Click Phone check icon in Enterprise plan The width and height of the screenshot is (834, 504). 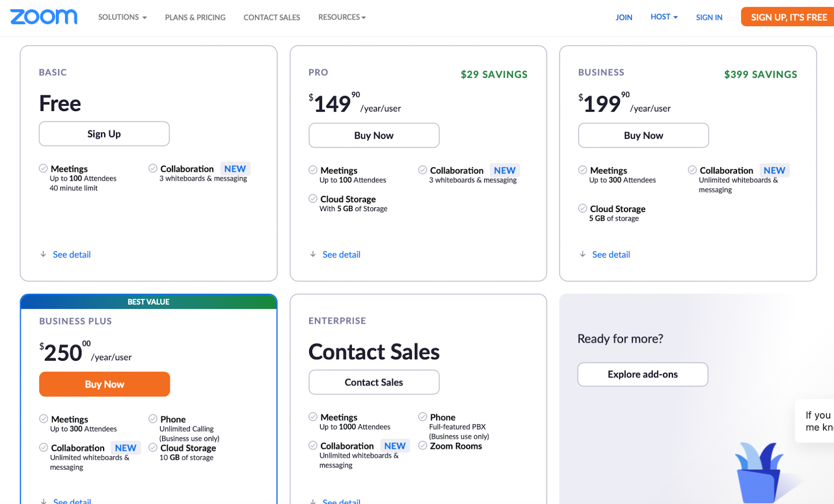[423, 417]
